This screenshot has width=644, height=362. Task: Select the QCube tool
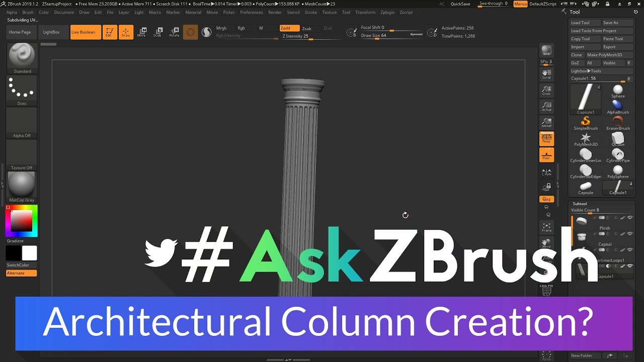coord(618,140)
